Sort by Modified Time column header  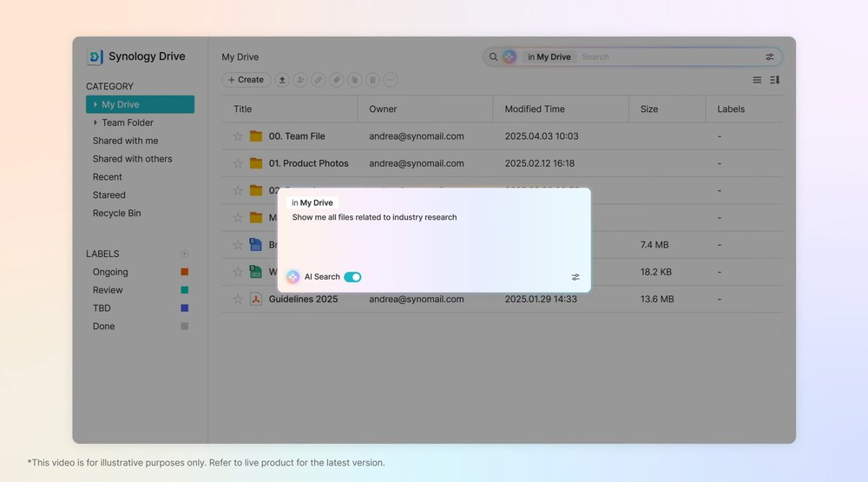[x=535, y=109]
